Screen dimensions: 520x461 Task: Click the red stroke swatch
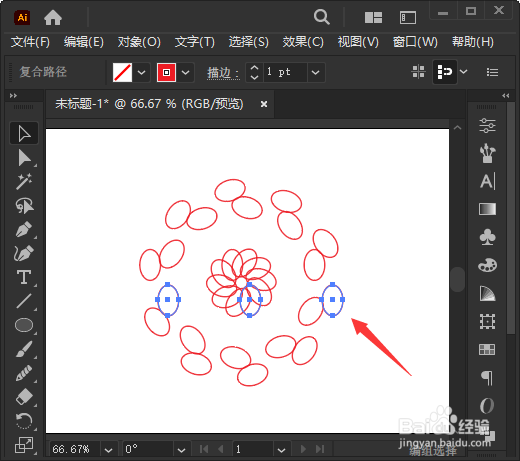166,72
